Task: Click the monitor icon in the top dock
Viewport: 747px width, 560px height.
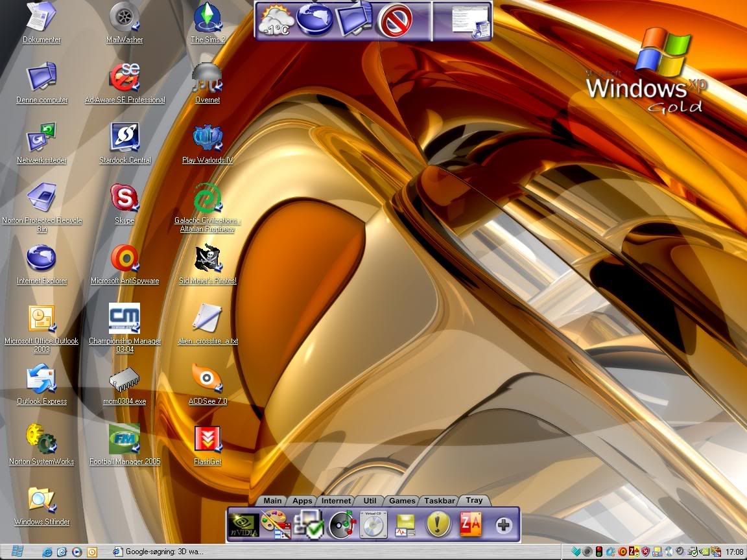Action: [355, 18]
